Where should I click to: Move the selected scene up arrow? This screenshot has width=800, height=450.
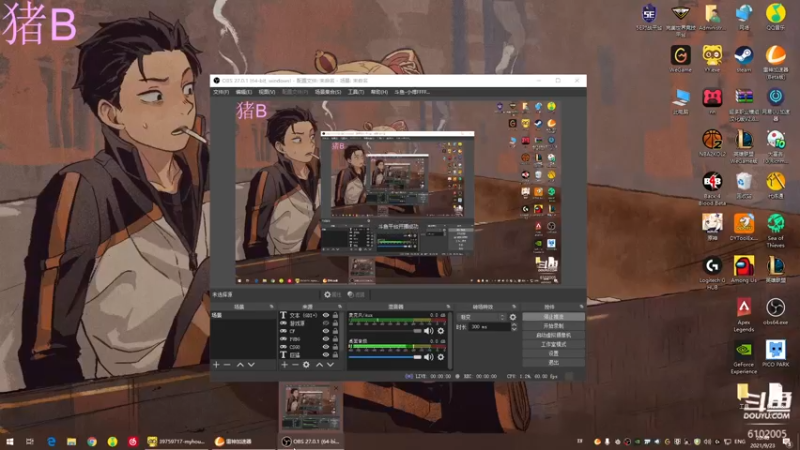pyautogui.click(x=240, y=365)
